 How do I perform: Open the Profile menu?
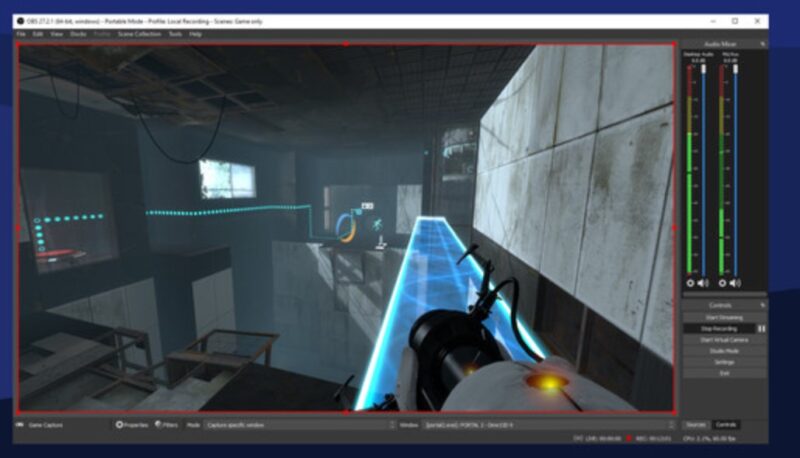coord(102,34)
